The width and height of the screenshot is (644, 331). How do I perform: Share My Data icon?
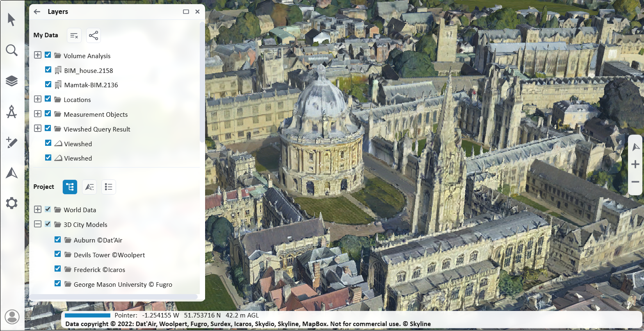(94, 36)
